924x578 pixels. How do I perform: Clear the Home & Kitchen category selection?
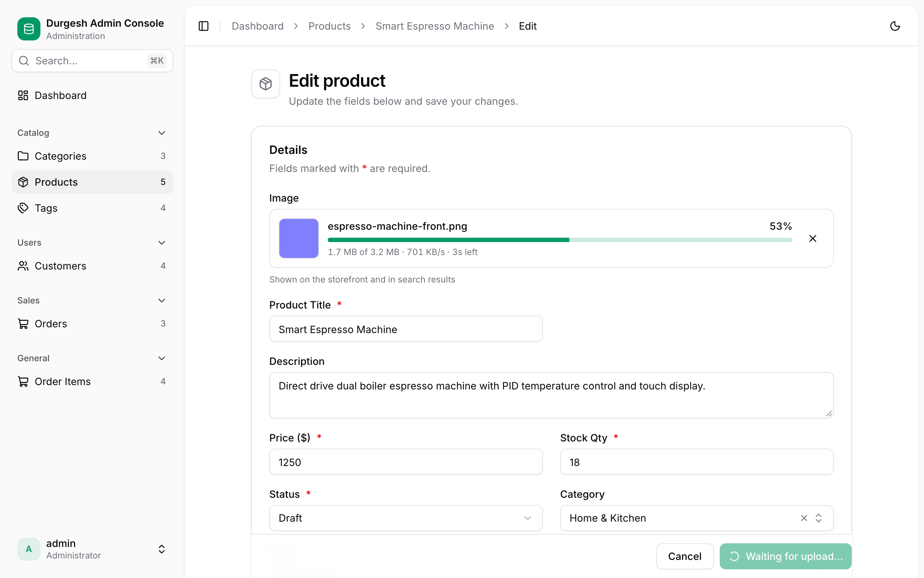tap(804, 518)
